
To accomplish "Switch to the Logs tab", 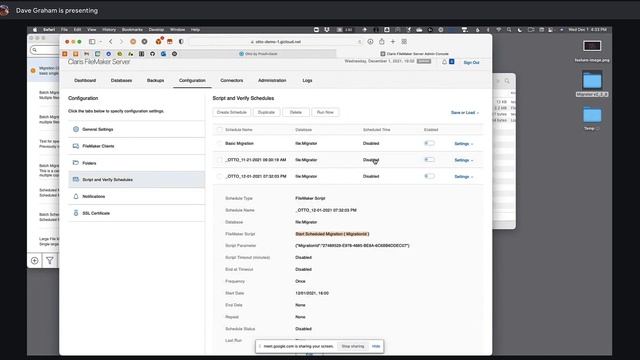I will pyautogui.click(x=307, y=80).
